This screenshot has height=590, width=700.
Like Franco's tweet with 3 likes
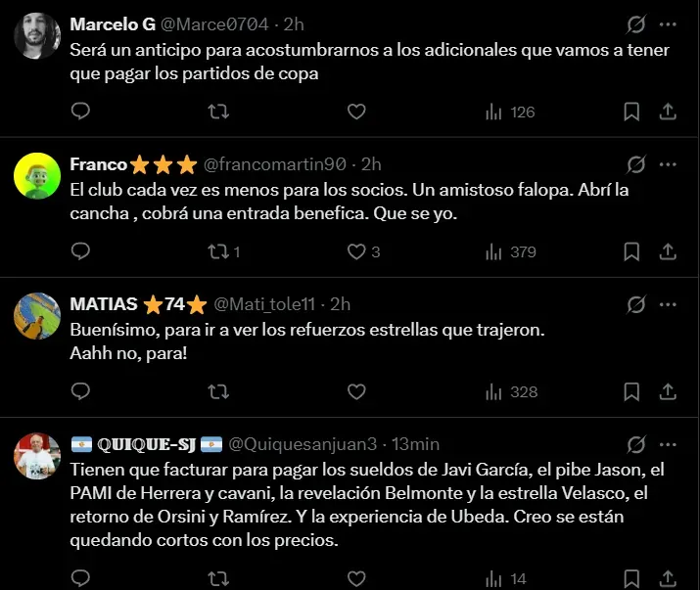pos(356,251)
